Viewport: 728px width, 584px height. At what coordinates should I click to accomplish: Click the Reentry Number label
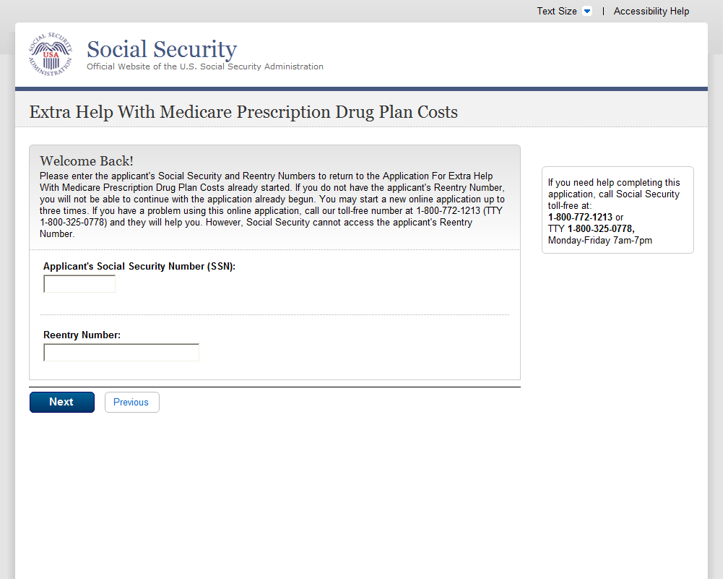click(82, 335)
